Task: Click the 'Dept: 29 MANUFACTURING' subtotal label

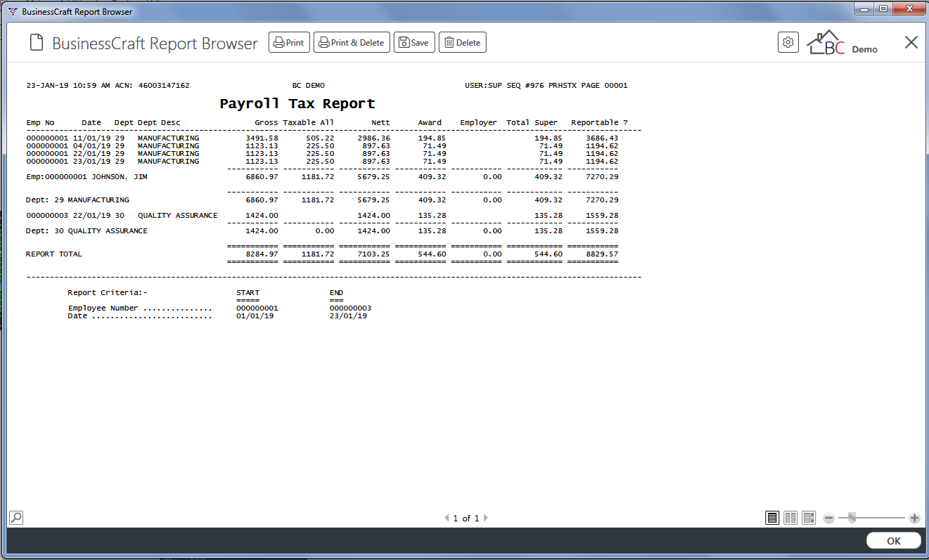Action: point(77,200)
